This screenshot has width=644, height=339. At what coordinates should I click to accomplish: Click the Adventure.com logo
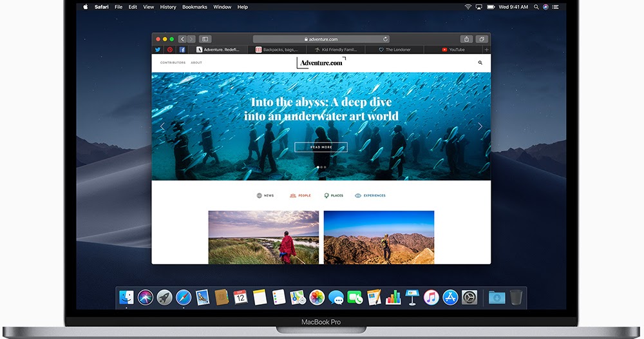tap(321, 63)
